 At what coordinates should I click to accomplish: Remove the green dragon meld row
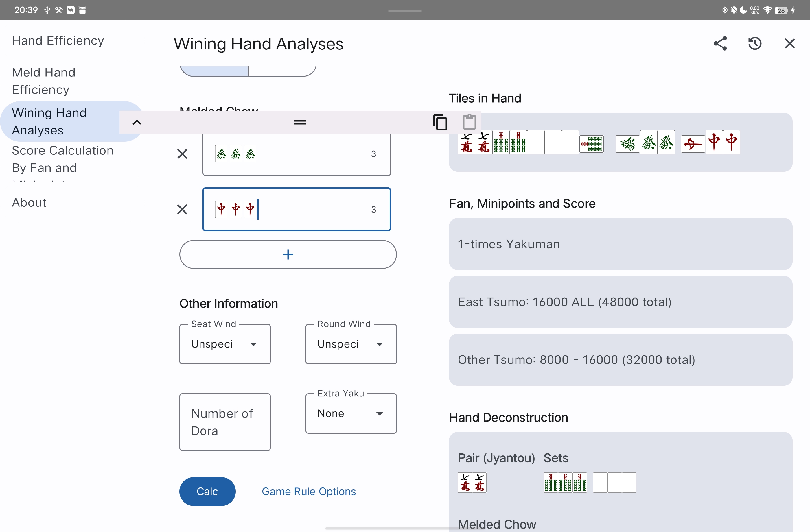(x=183, y=154)
